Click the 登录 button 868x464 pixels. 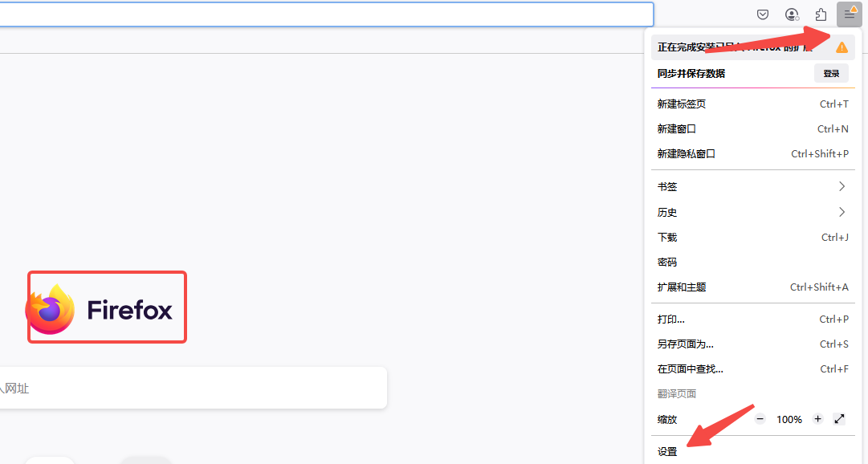click(831, 73)
